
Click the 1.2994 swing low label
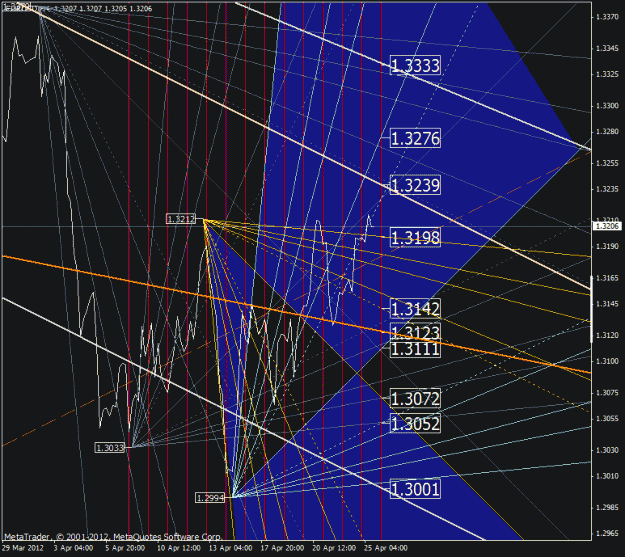pyautogui.click(x=210, y=498)
